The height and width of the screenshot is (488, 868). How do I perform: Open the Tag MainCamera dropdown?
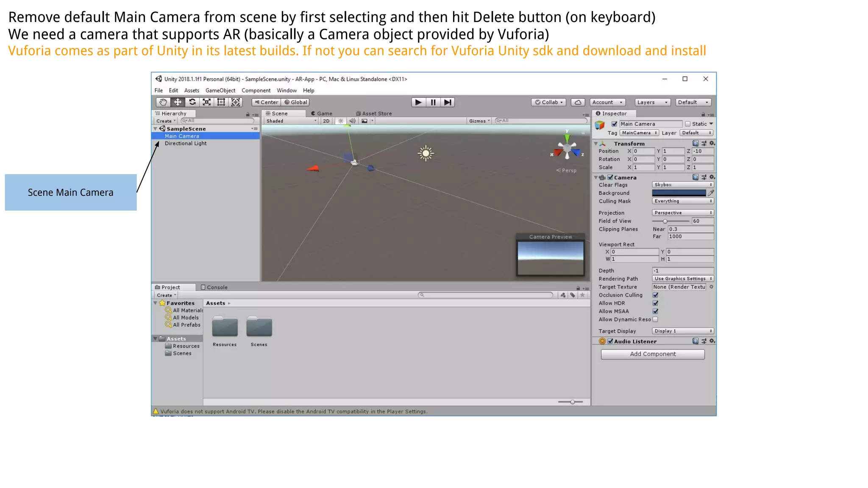640,133
